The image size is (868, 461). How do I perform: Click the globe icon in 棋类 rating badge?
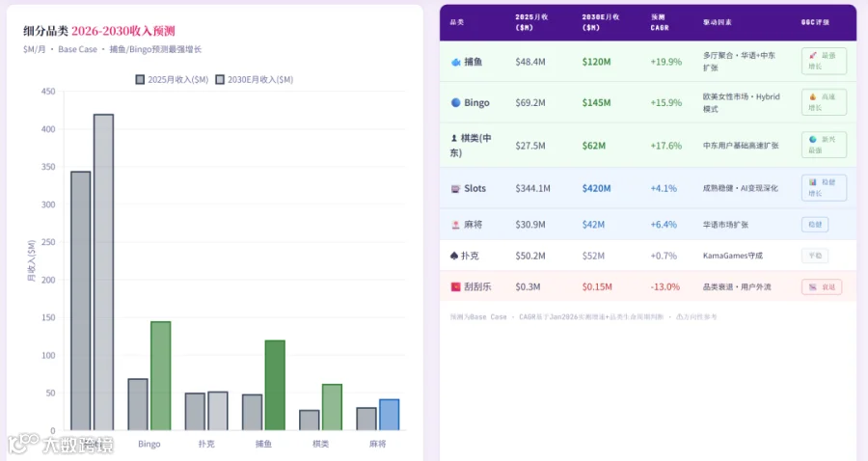pyautogui.click(x=813, y=140)
